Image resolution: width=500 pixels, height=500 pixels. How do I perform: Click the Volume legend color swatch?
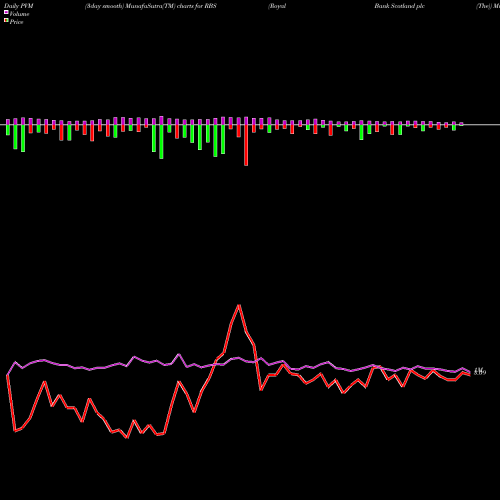coord(6,13)
